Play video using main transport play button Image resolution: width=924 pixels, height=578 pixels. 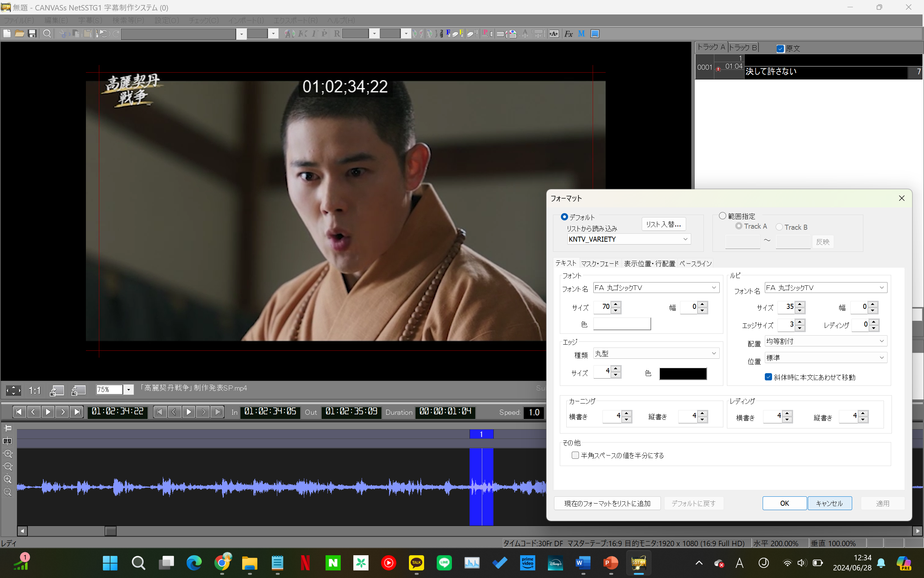pyautogui.click(x=48, y=412)
